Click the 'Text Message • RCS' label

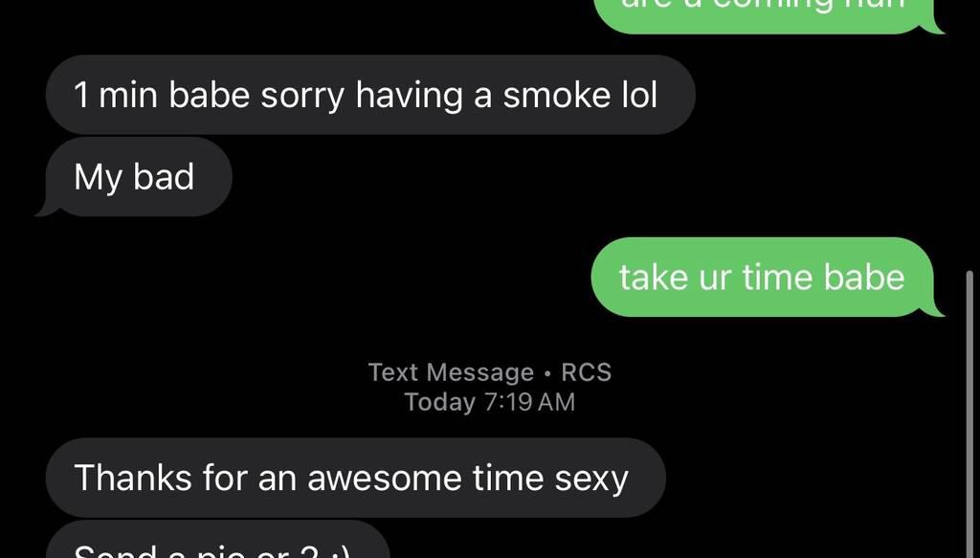(489, 372)
